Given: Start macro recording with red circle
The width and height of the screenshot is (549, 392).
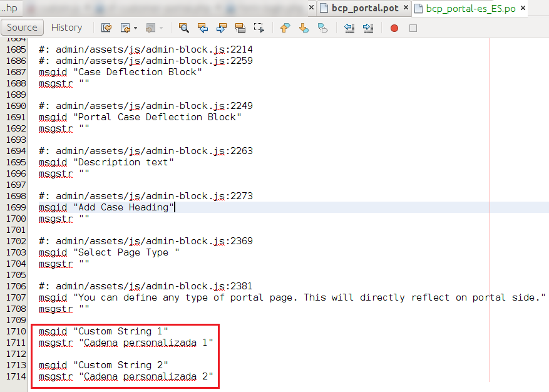Looking at the screenshot, I should (x=394, y=28).
